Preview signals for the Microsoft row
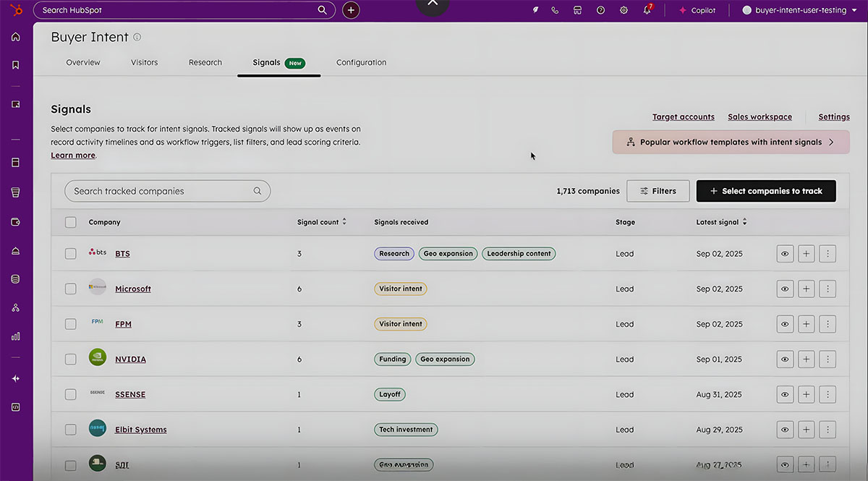Viewport: 868px width, 481px height. pos(785,289)
